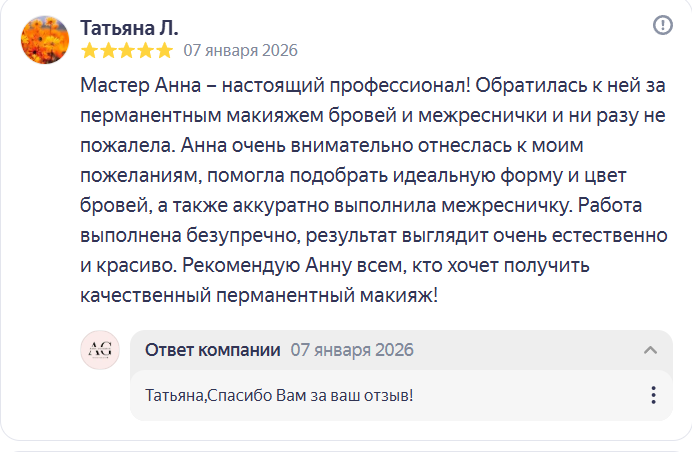Click the report review exclamation icon
The width and height of the screenshot is (692, 452).
tap(662, 26)
